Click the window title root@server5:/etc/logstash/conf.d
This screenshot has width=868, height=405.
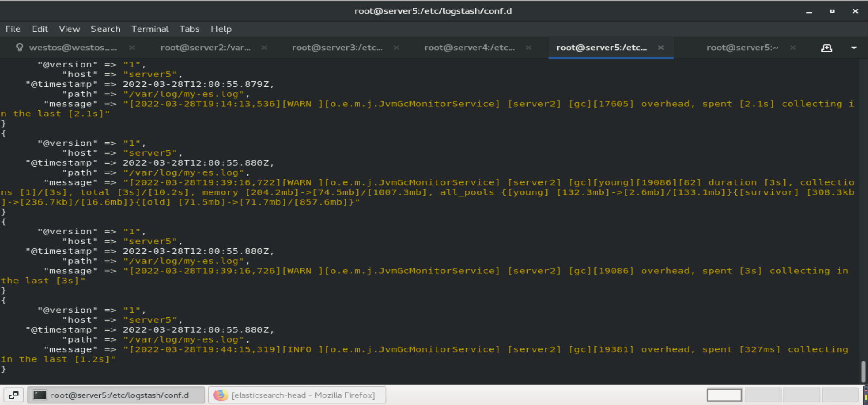click(x=433, y=11)
